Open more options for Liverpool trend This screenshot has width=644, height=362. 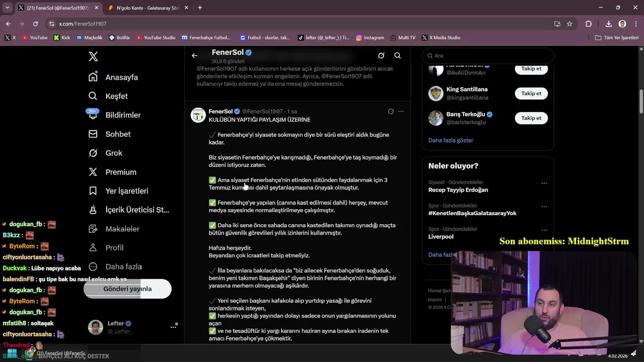point(544,230)
